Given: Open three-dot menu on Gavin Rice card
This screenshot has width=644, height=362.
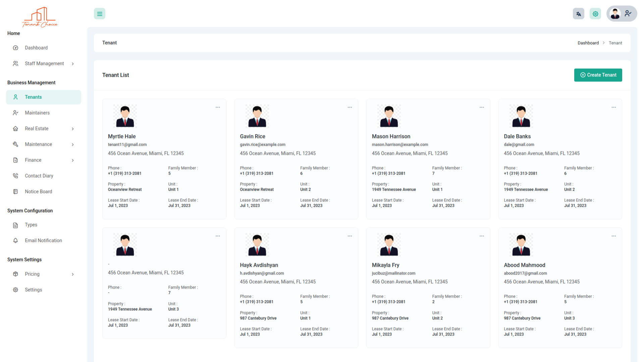Looking at the screenshot, I should tap(350, 107).
